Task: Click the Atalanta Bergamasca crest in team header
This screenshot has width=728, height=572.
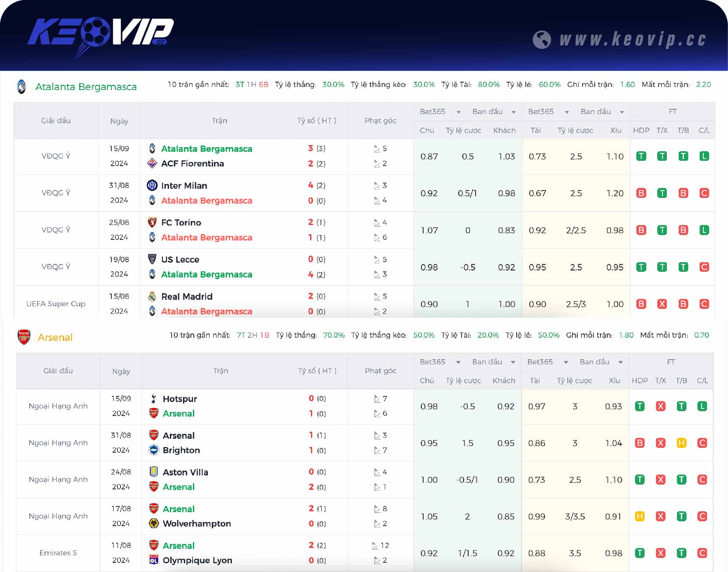Action: pyautogui.click(x=21, y=86)
